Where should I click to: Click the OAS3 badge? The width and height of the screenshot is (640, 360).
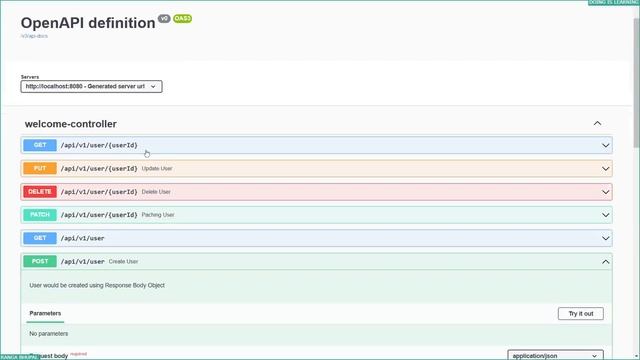pos(182,18)
